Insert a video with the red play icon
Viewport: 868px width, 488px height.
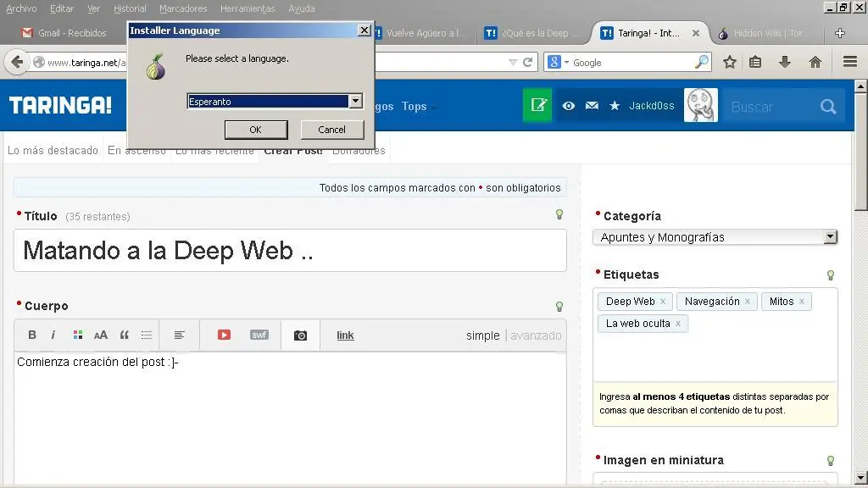224,335
